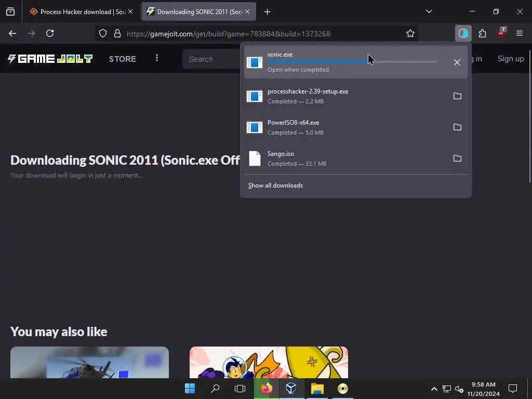Viewport: 532px width, 399px height.
Task: Click the page vertical scrollbar
Action: [x=529, y=117]
